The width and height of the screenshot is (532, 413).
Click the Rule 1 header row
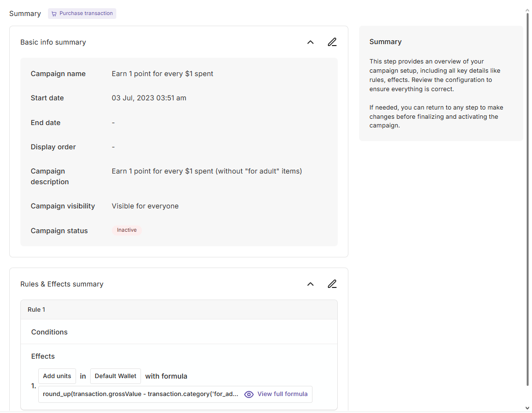(179, 310)
